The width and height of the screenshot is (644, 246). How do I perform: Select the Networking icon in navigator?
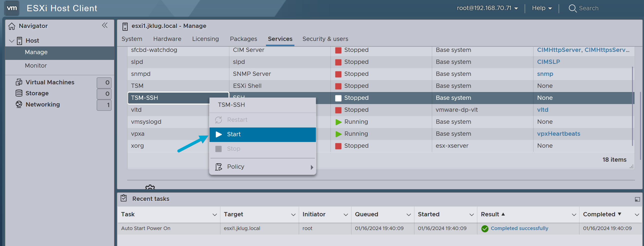pyautogui.click(x=19, y=104)
